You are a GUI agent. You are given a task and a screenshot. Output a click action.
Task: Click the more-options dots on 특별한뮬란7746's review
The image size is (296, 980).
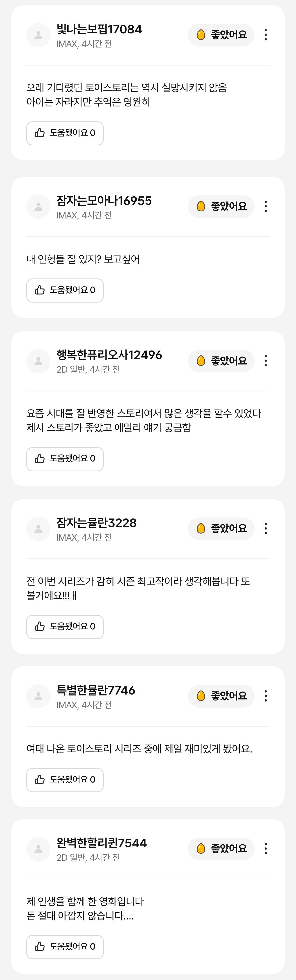click(x=266, y=696)
